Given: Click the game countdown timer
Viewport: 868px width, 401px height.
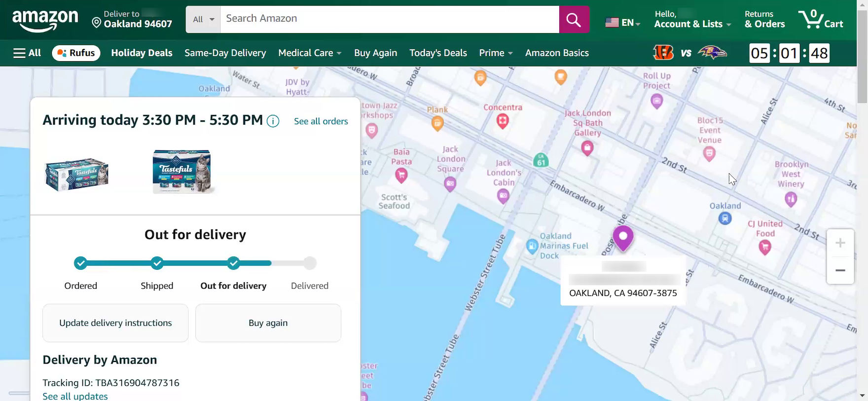Looking at the screenshot, I should 789,53.
